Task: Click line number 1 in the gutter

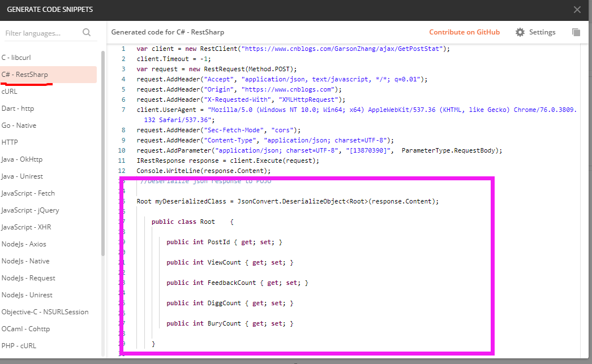Action: (x=123, y=49)
